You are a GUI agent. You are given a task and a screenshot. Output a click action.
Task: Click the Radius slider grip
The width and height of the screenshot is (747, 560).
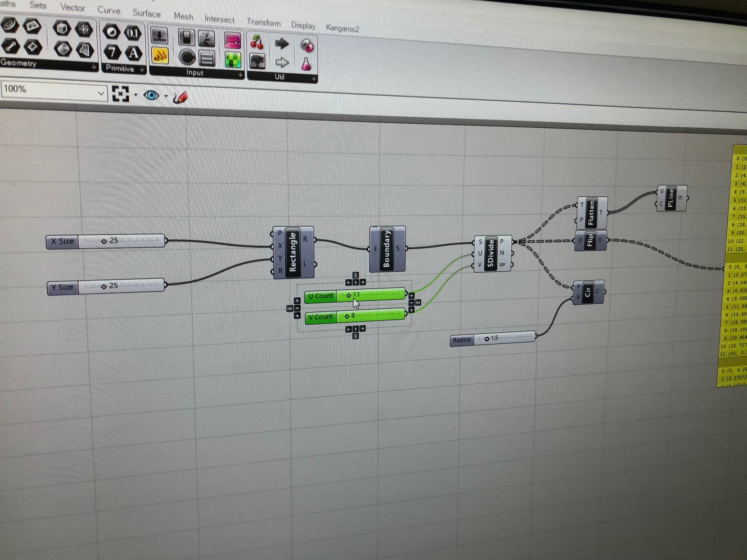(487, 339)
